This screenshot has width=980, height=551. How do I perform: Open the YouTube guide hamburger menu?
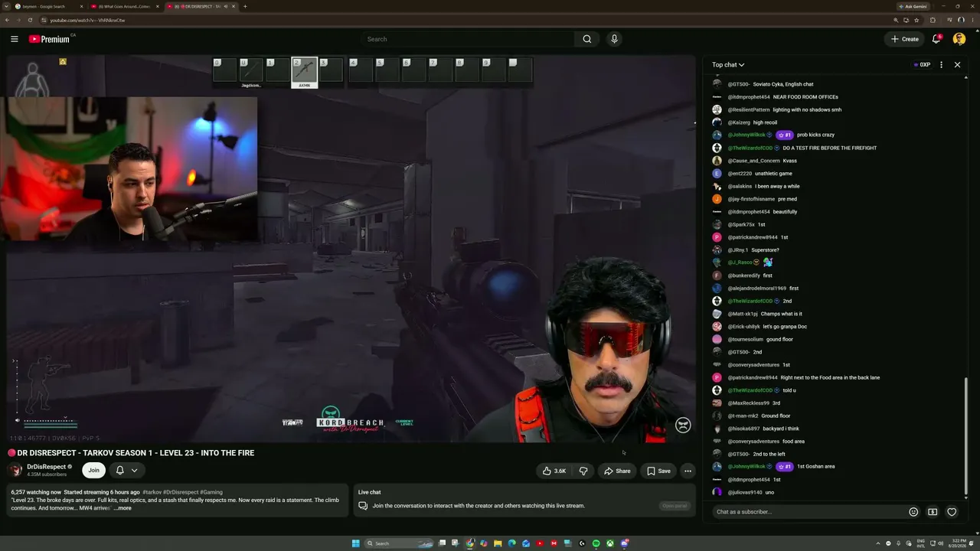[14, 39]
